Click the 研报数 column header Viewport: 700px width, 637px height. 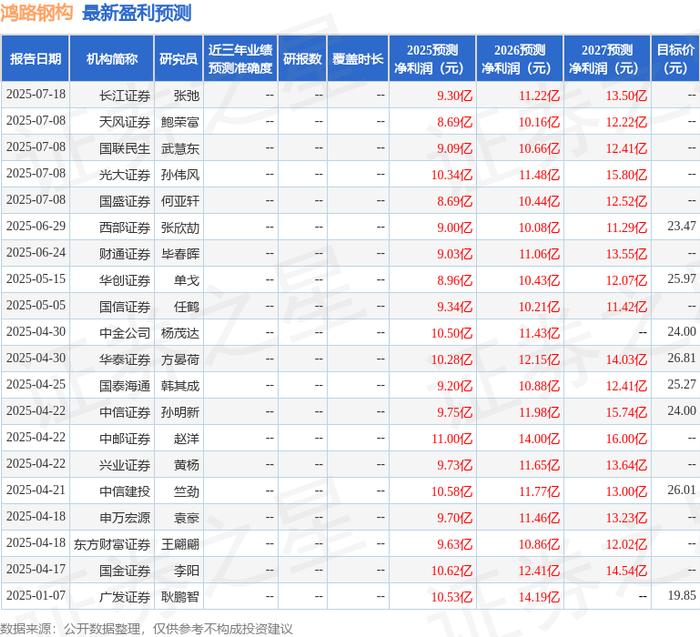point(302,58)
